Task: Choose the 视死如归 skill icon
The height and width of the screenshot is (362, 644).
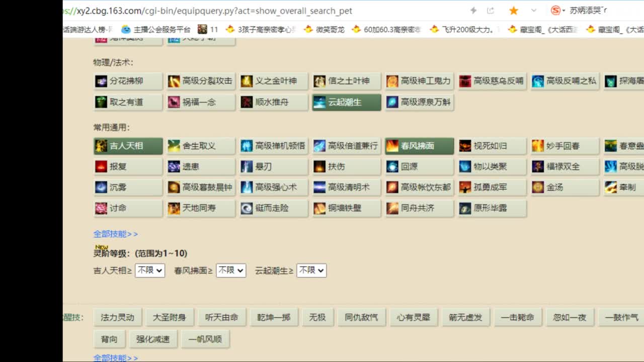Action: pyautogui.click(x=465, y=146)
